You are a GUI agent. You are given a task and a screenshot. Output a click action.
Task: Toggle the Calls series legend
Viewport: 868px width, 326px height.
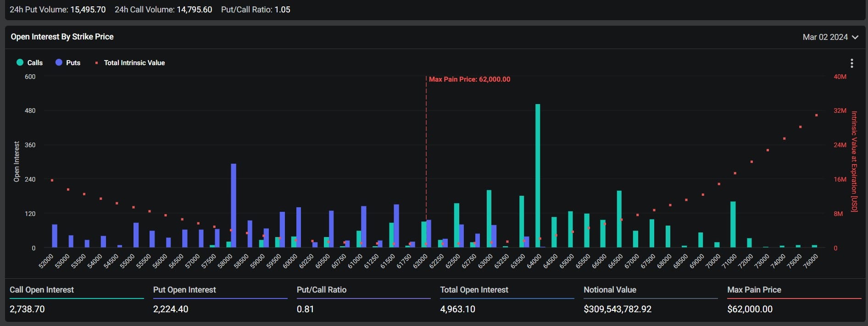point(30,62)
